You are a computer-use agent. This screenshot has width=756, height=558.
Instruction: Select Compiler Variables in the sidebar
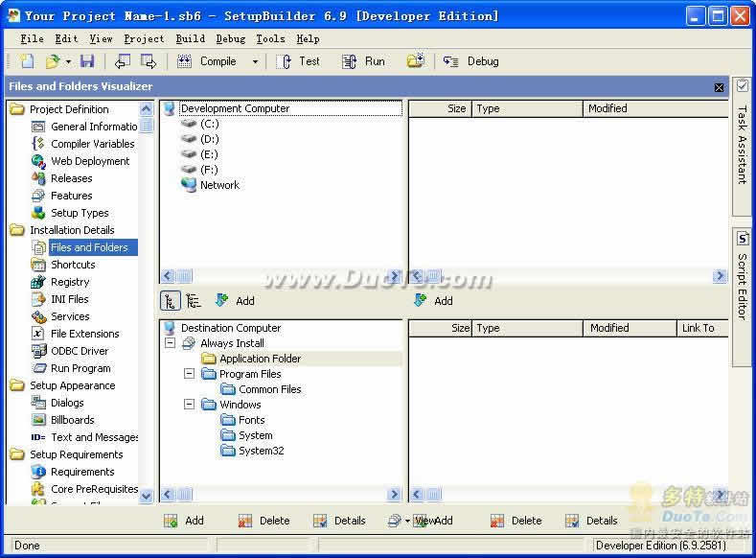[93, 144]
